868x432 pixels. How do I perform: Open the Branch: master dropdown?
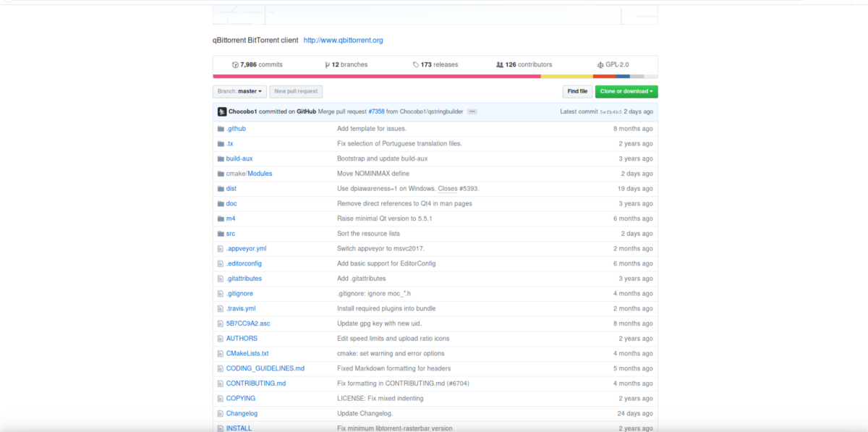[239, 91]
